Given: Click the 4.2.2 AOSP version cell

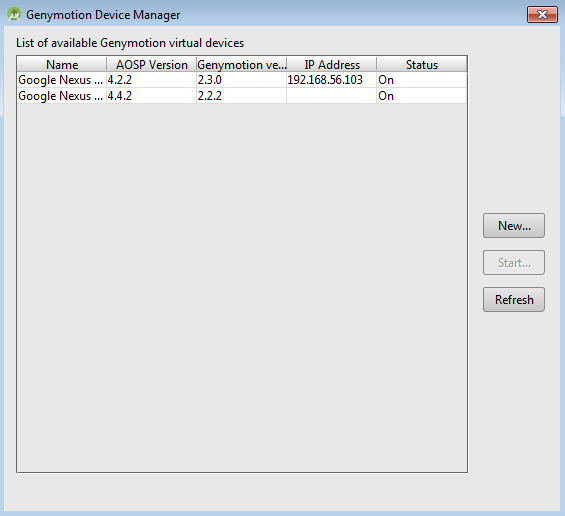Looking at the screenshot, I should (151, 80).
